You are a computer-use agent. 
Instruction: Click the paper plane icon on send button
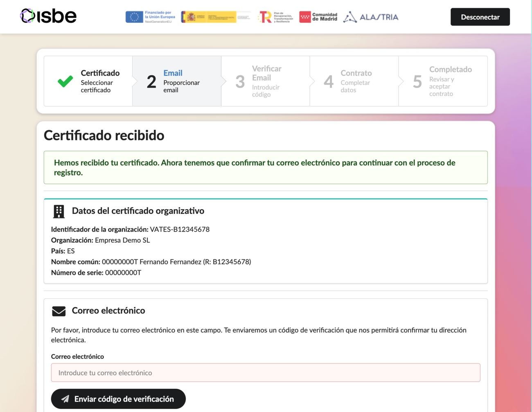65,399
